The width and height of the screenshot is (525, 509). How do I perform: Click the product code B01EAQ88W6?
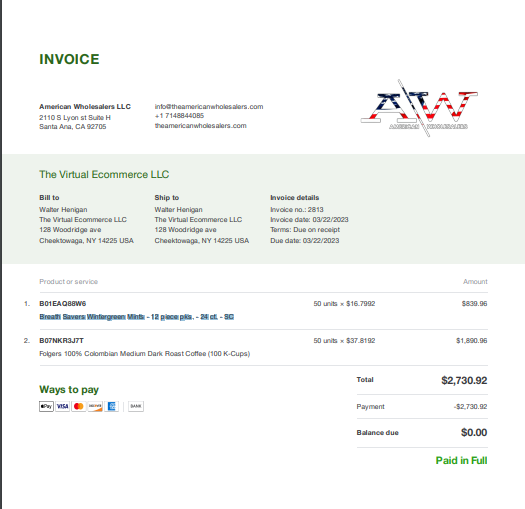tap(63, 304)
